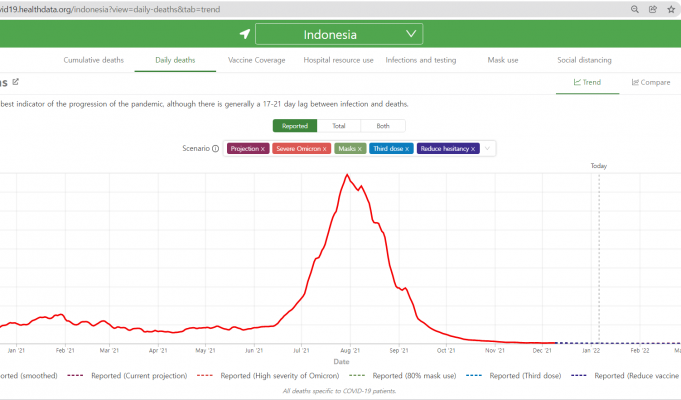Viewport: 681px width, 400px height.
Task: Switch to the Compare view
Action: tap(651, 82)
